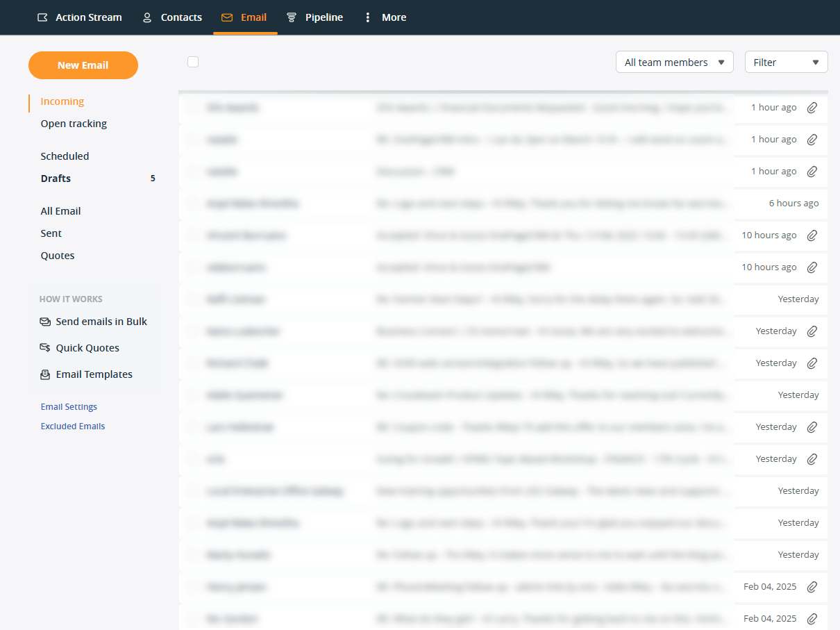
Task: Switch to the Scheduled folder
Action: tap(65, 156)
